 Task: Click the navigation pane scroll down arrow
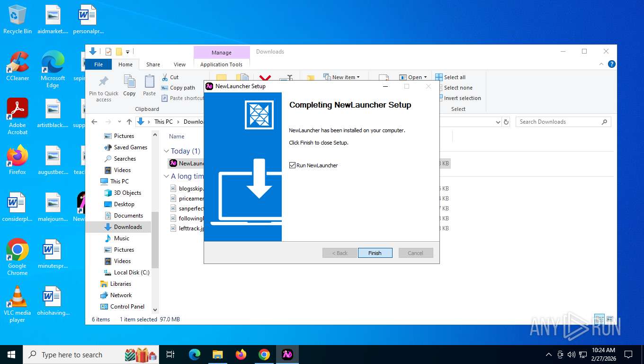click(155, 309)
